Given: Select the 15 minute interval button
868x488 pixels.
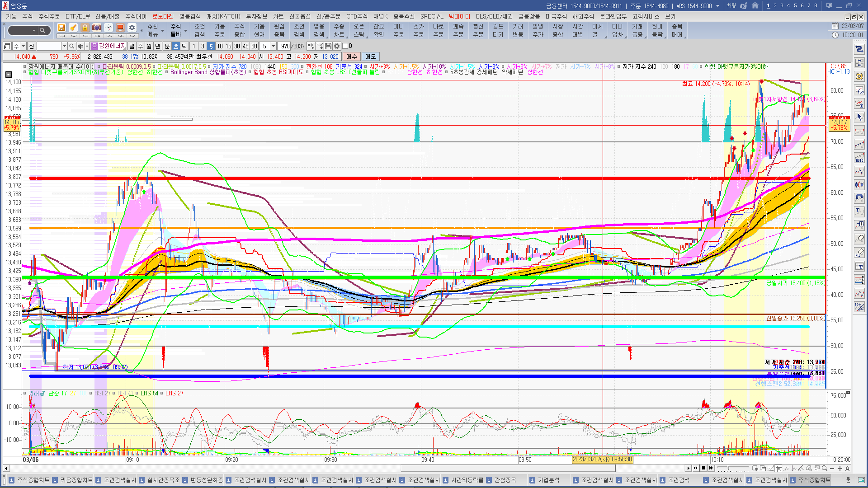Looking at the screenshot, I should 228,46.
